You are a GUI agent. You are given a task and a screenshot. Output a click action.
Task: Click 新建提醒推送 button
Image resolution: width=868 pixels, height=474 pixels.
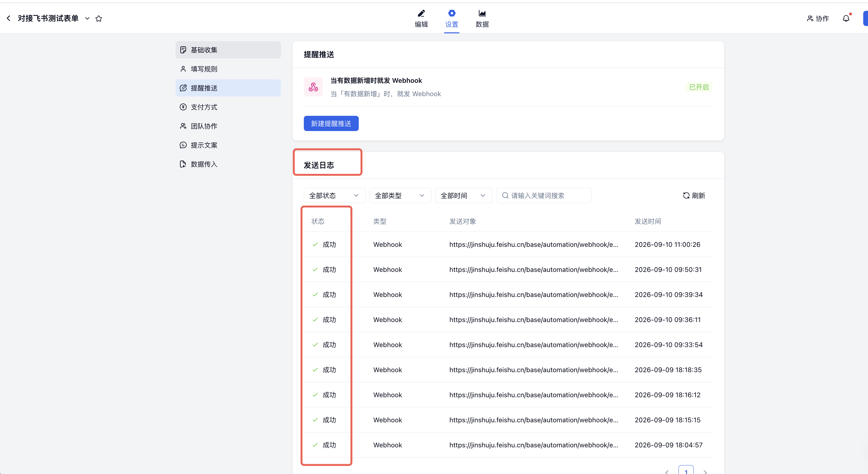pyautogui.click(x=331, y=123)
